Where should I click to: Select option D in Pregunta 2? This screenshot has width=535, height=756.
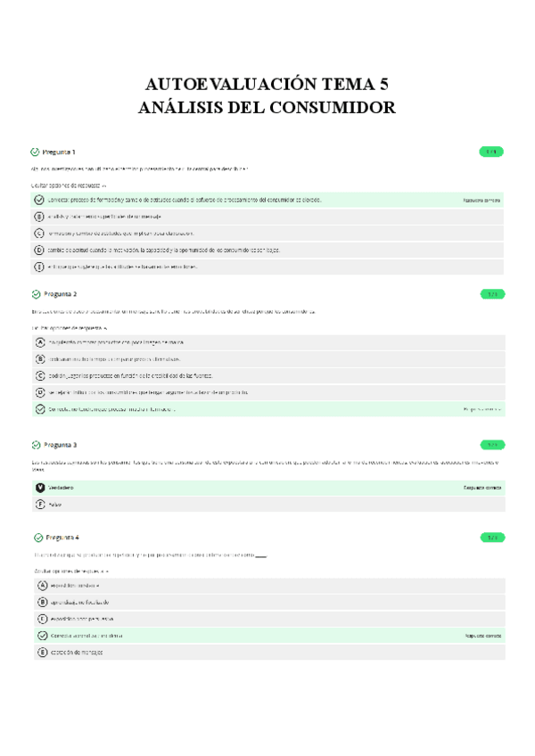pyautogui.click(x=40, y=392)
